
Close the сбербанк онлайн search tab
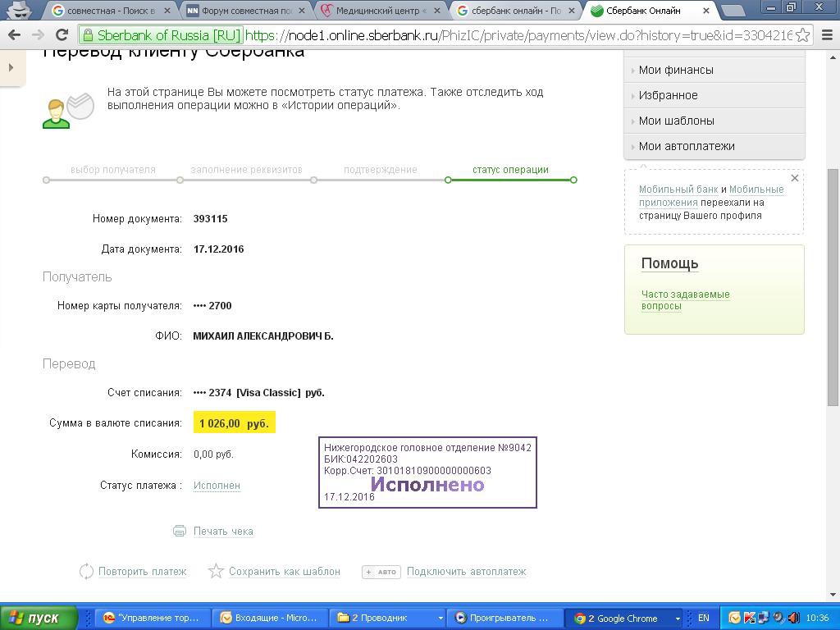coord(573,10)
